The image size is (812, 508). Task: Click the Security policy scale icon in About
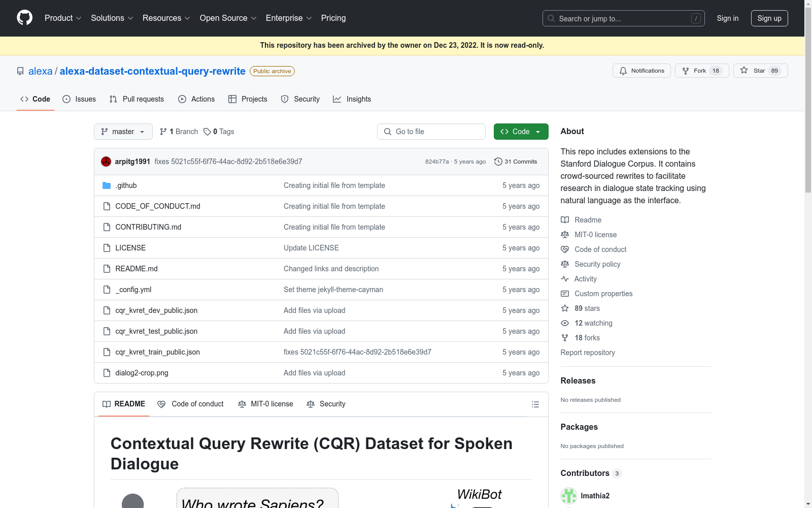[x=565, y=264]
